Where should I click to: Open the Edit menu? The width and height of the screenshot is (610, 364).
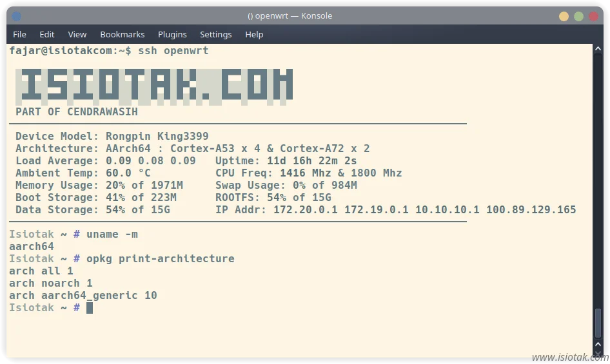46,34
